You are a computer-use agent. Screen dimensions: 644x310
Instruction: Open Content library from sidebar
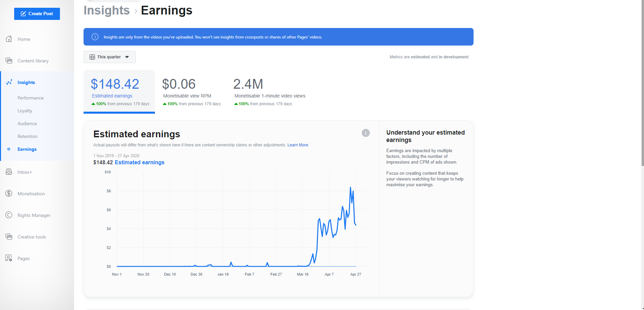coord(33,61)
